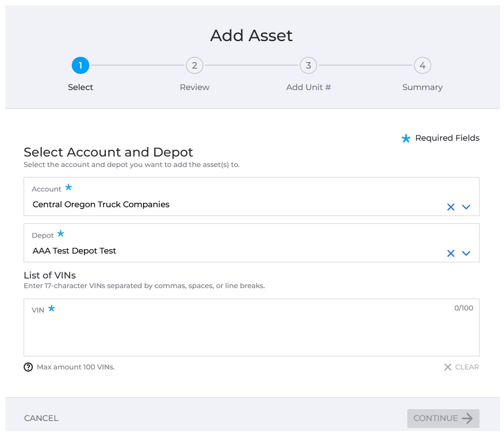This screenshot has width=504, height=435.
Task: Clear the Depot field selection
Action: pos(451,254)
